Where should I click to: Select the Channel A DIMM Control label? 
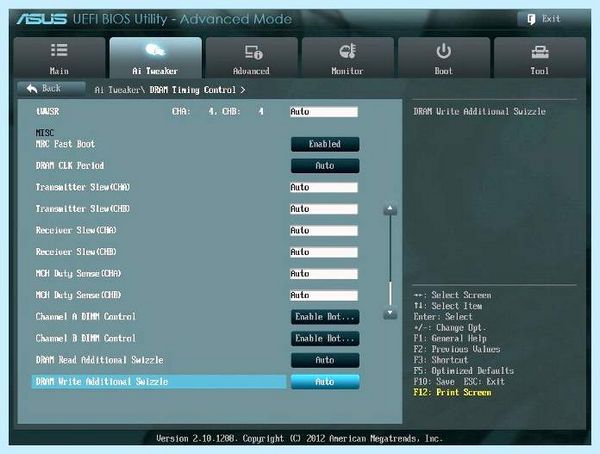click(x=85, y=317)
